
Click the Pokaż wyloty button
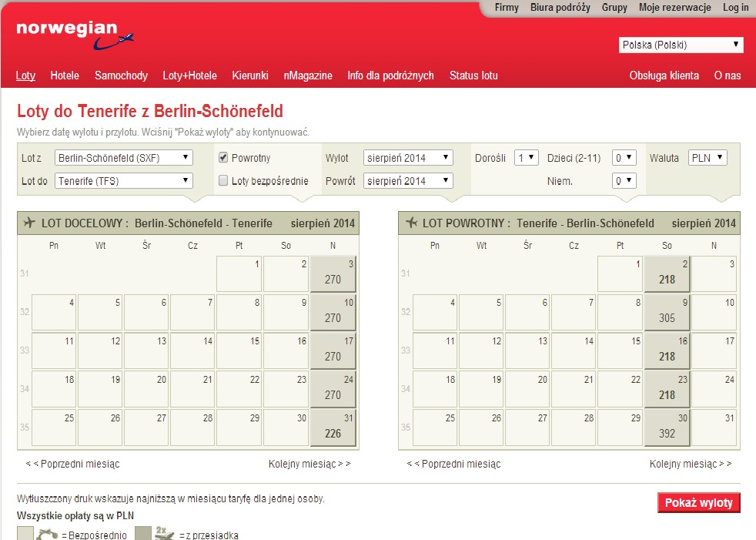coord(698,502)
